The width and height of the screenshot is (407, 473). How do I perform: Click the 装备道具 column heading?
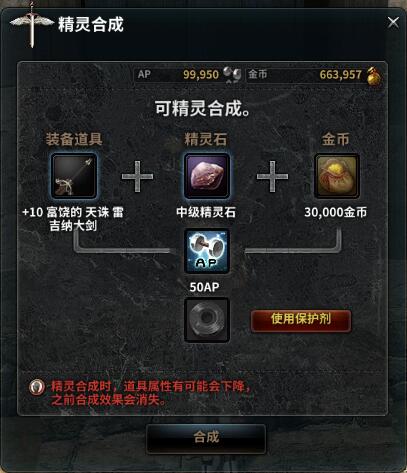pos(74,139)
